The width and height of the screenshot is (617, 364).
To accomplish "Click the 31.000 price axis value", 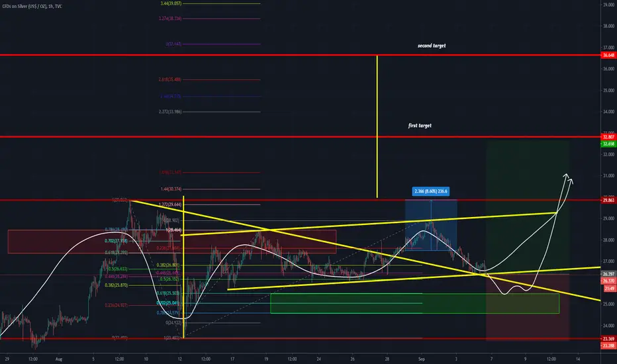I will click(x=608, y=176).
